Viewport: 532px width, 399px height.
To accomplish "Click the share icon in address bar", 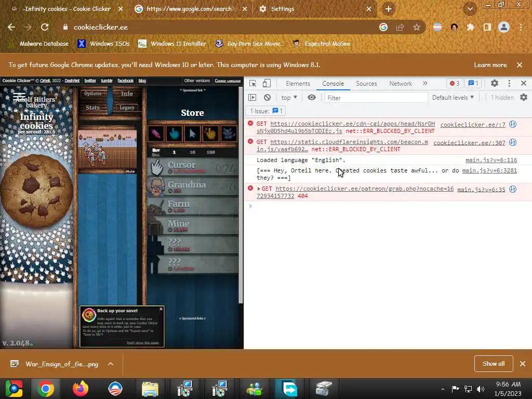I will pos(400,27).
